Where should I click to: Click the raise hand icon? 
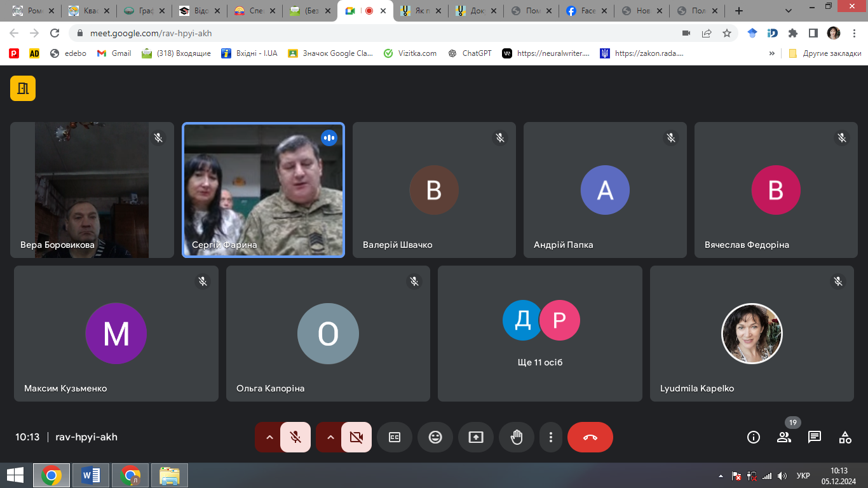(x=517, y=437)
